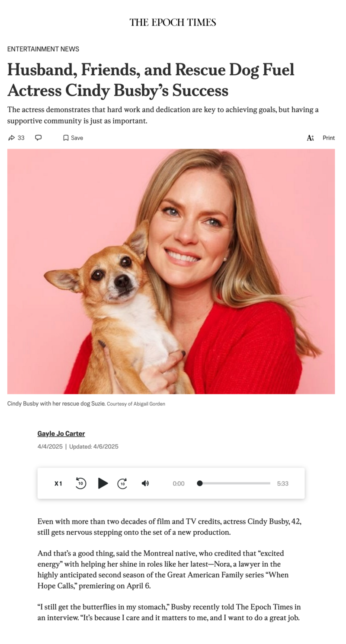Skip audio forward 10 seconds
Image resolution: width=346 pixels, height=644 pixels.
tap(123, 483)
